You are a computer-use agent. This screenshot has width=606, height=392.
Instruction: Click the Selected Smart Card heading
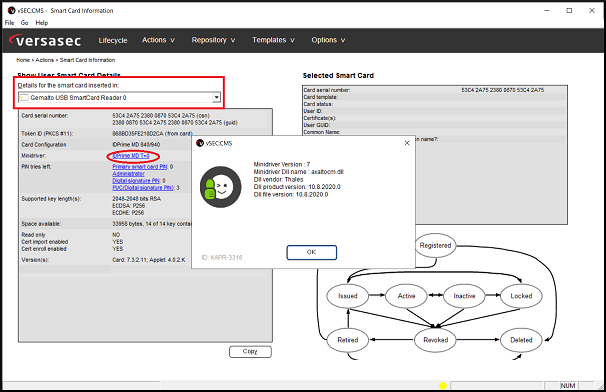338,76
